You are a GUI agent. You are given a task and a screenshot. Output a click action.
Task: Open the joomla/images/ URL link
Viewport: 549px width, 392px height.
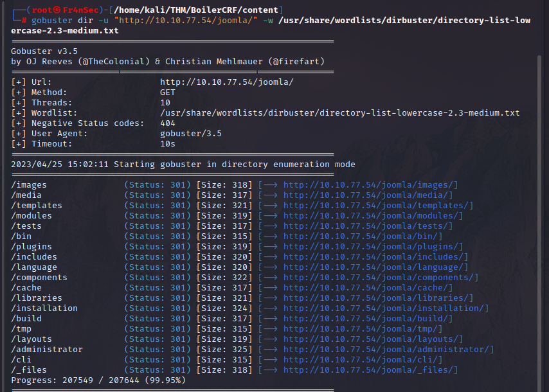(366, 184)
